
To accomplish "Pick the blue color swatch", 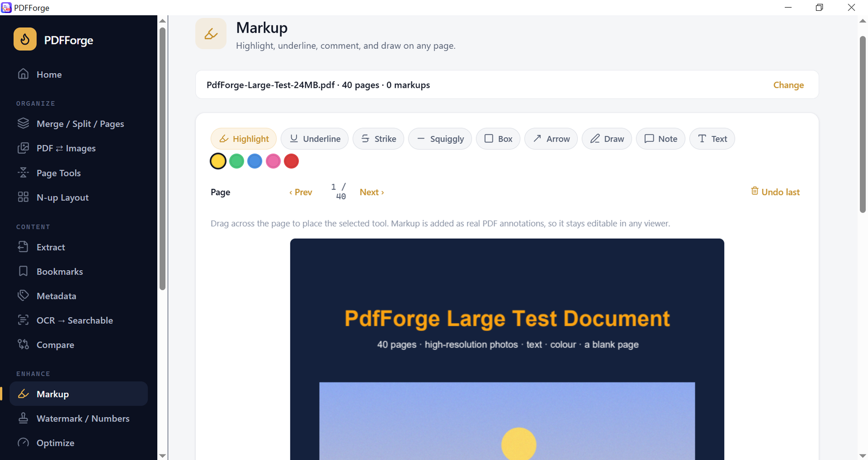I will [x=255, y=161].
